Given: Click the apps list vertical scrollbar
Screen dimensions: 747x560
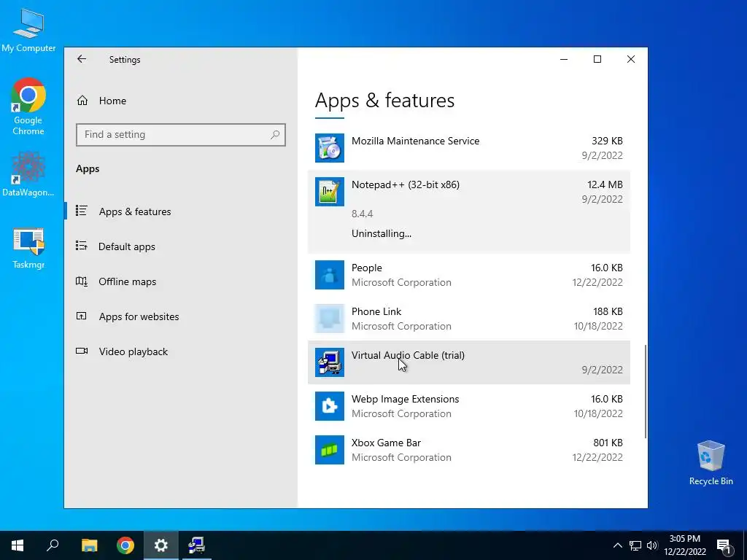Looking at the screenshot, I should tap(646, 392).
